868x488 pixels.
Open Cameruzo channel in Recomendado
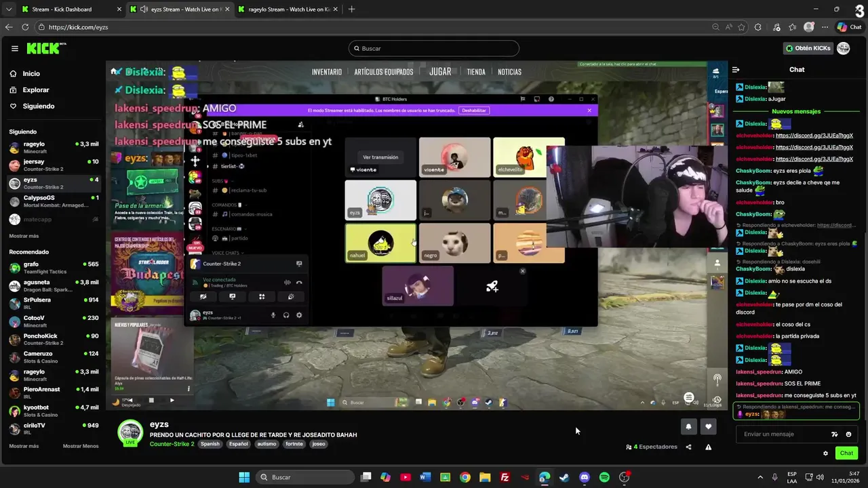(x=53, y=357)
